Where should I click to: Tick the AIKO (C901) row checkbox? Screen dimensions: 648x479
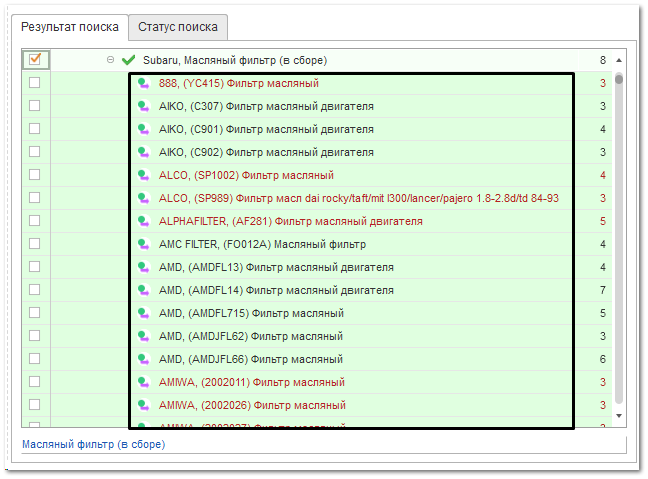35,129
